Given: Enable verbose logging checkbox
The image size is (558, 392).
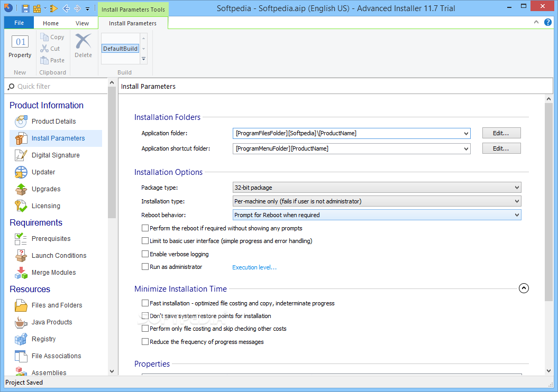Looking at the screenshot, I should [x=145, y=254].
